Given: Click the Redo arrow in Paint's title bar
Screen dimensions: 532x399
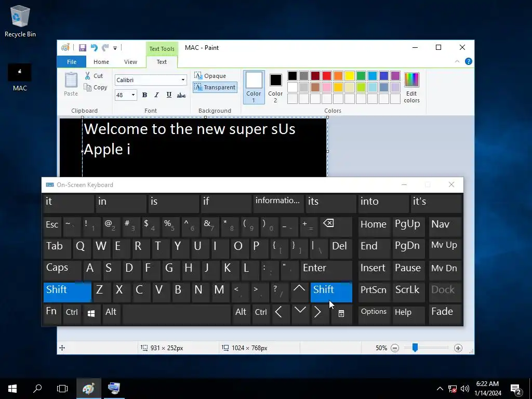Looking at the screenshot, I should (x=105, y=48).
